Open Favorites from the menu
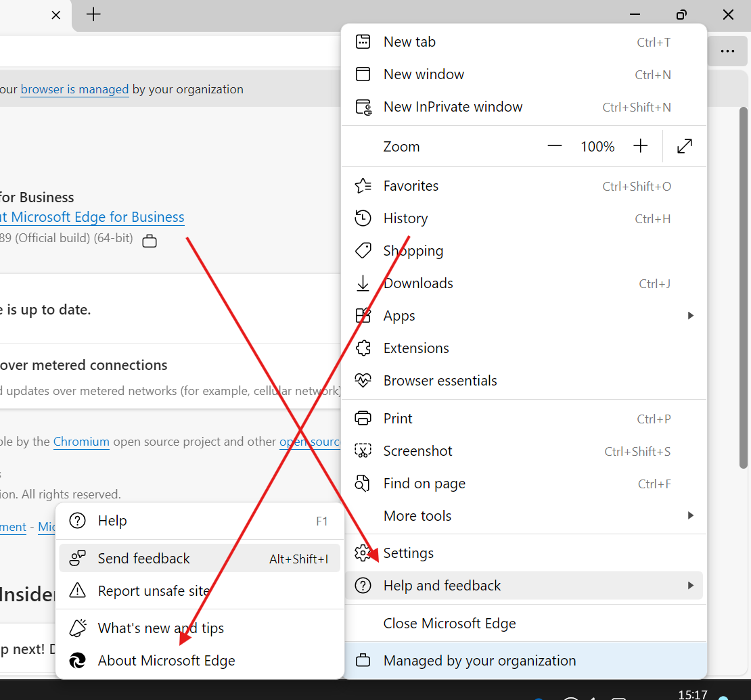Image resolution: width=751 pixels, height=700 pixels. [524, 186]
